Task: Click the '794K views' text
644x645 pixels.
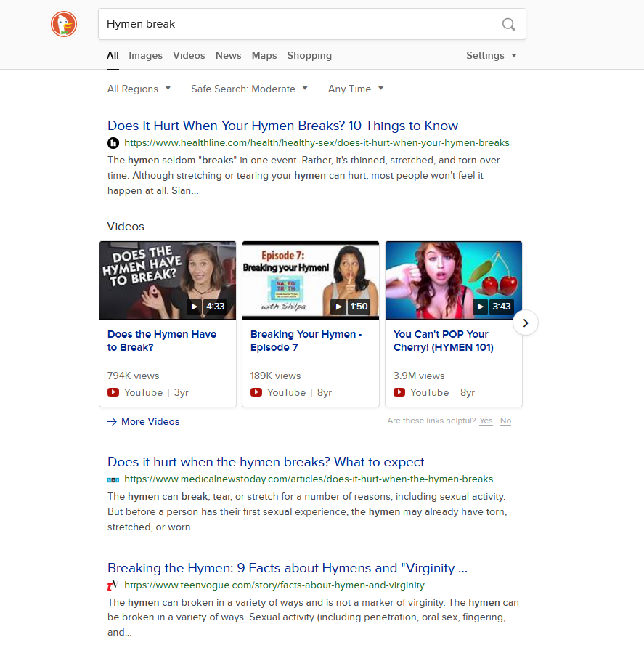Action: pyautogui.click(x=134, y=376)
